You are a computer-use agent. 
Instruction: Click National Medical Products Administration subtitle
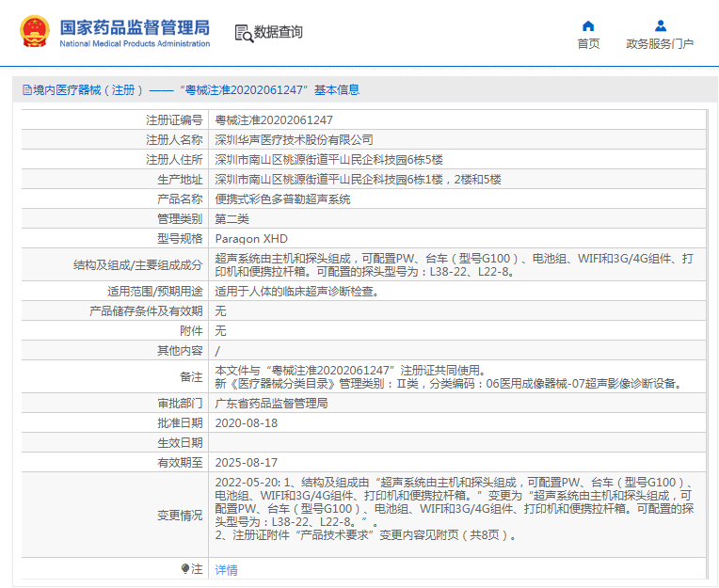pyautogui.click(x=135, y=43)
